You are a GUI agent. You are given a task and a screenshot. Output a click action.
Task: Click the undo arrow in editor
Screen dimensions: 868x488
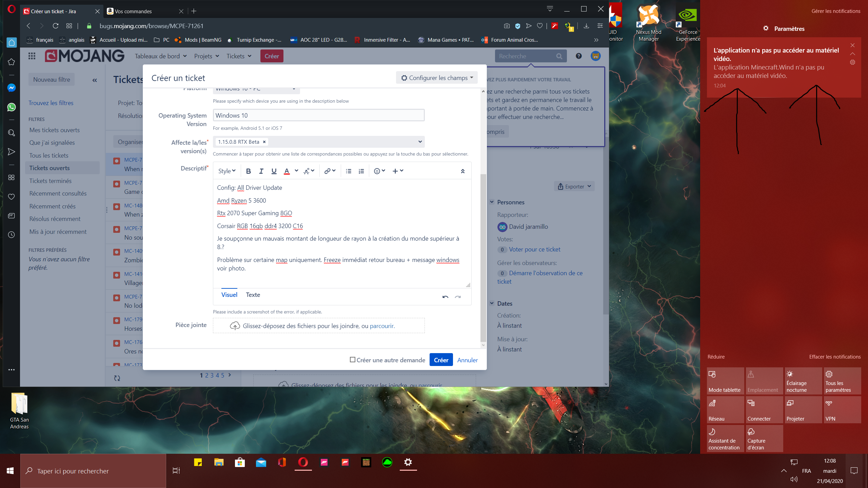pos(445,297)
